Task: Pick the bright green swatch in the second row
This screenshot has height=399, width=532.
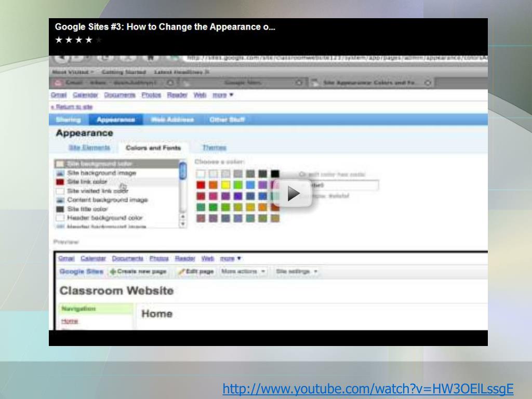Action: tap(238, 185)
